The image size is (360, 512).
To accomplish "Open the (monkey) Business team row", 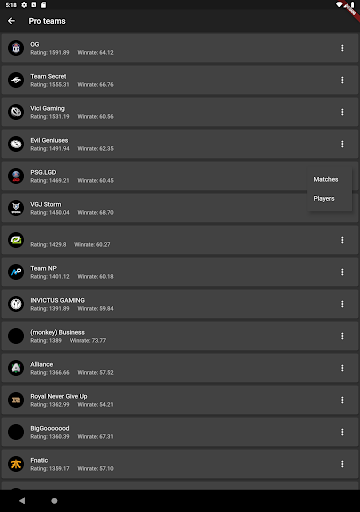I will [180, 336].
